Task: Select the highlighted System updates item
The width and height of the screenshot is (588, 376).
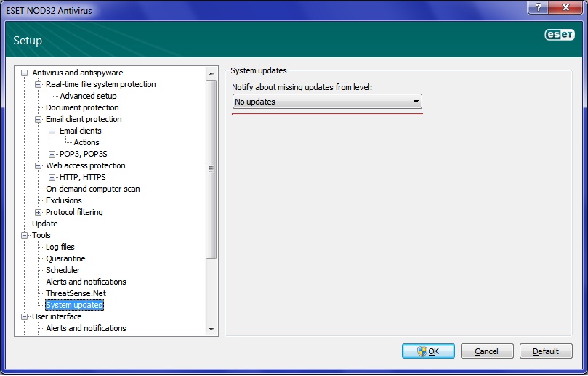Action: pyautogui.click(x=74, y=305)
